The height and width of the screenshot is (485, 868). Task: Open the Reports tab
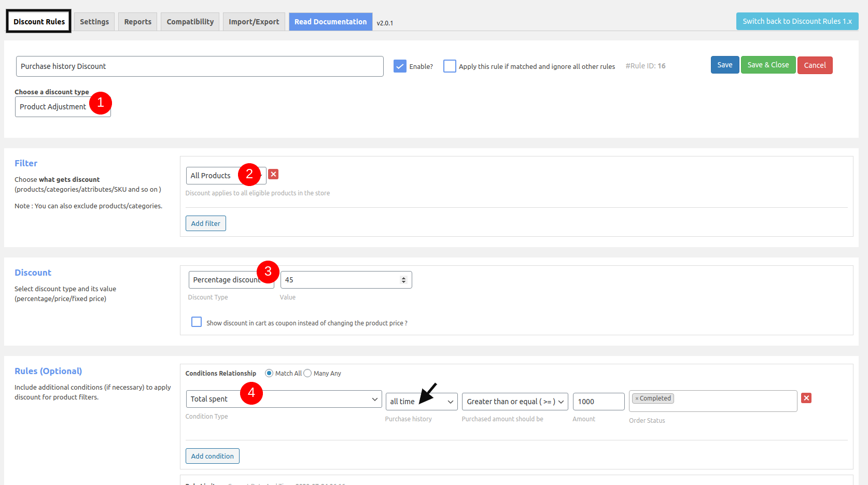point(138,22)
